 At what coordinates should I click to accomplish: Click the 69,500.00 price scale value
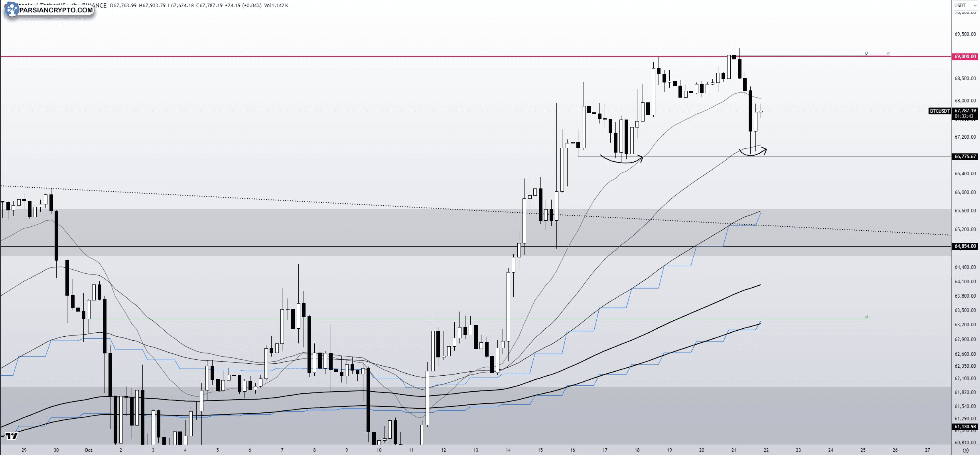pyautogui.click(x=965, y=34)
